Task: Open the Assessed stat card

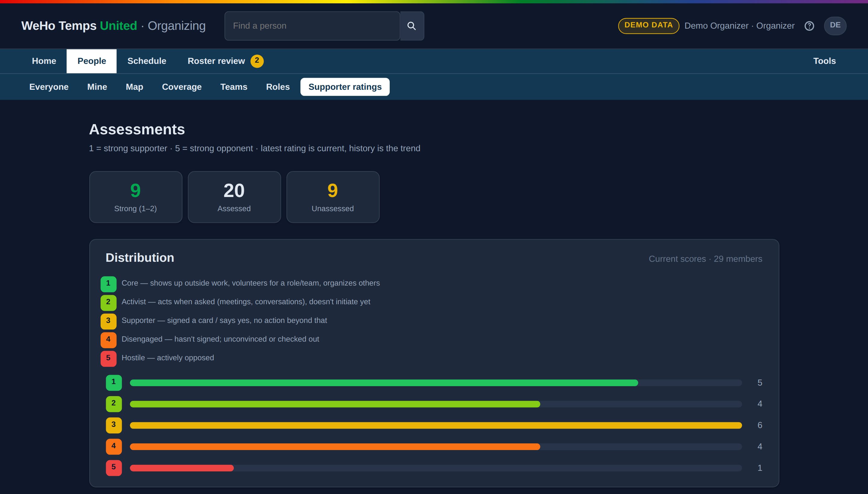Action: click(x=234, y=197)
